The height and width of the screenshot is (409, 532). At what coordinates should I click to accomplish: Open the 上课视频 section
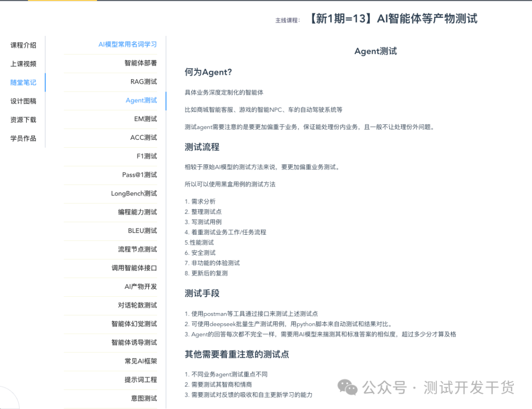(22, 63)
